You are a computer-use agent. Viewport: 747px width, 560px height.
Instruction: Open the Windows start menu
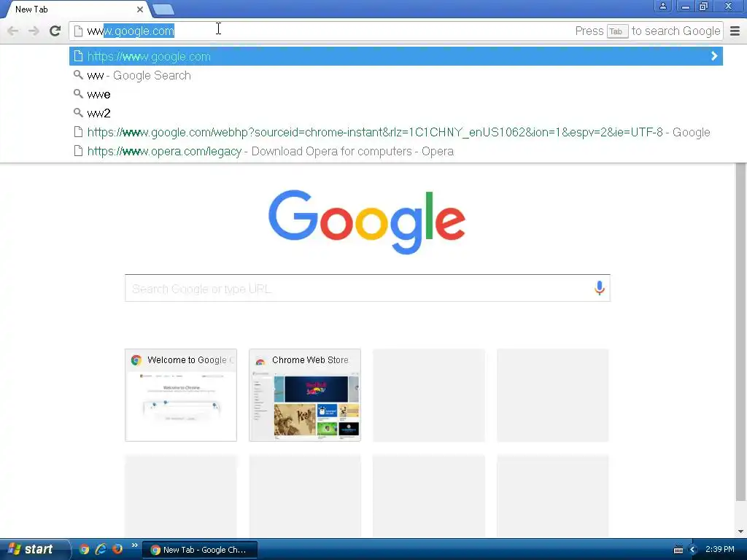click(34, 549)
